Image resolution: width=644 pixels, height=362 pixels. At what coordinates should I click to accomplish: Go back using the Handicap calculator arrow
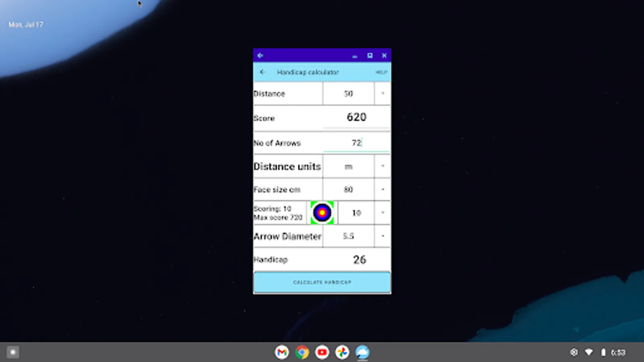coord(262,72)
